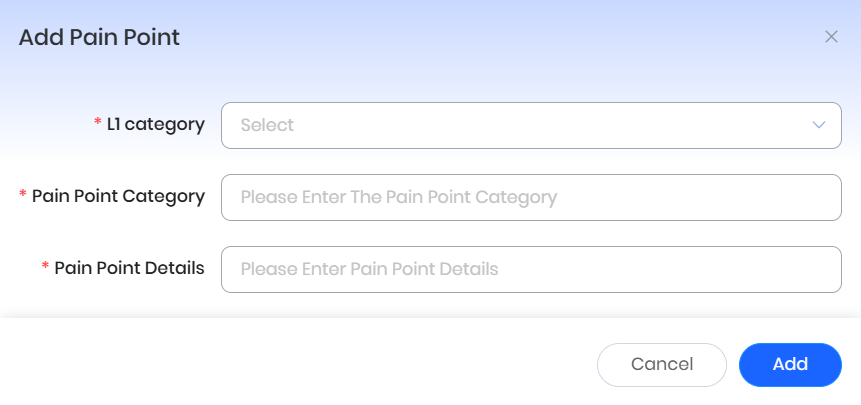The width and height of the screenshot is (861, 405).
Task: Close the Add Pain Point dialog
Action: (831, 37)
